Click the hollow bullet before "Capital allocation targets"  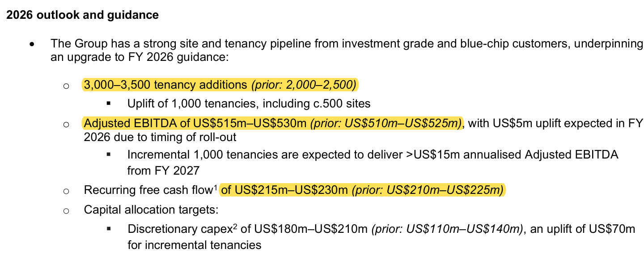point(66,211)
